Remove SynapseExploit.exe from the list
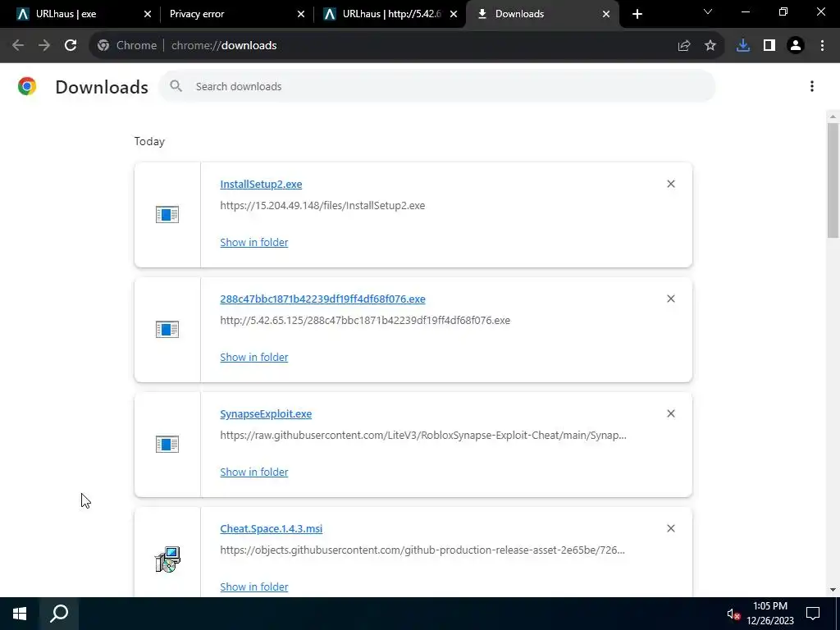The height and width of the screenshot is (630, 840). [671, 413]
